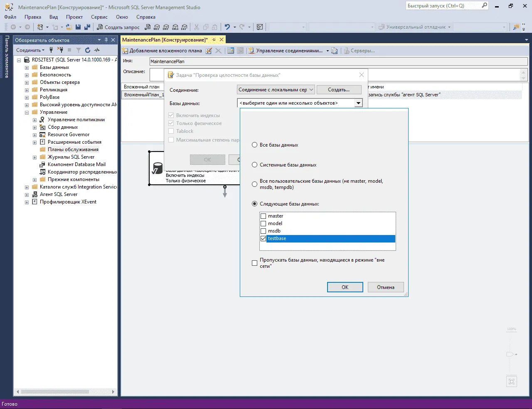Click the Undo arrow icon
This screenshot has height=409, width=532.
(227, 27)
